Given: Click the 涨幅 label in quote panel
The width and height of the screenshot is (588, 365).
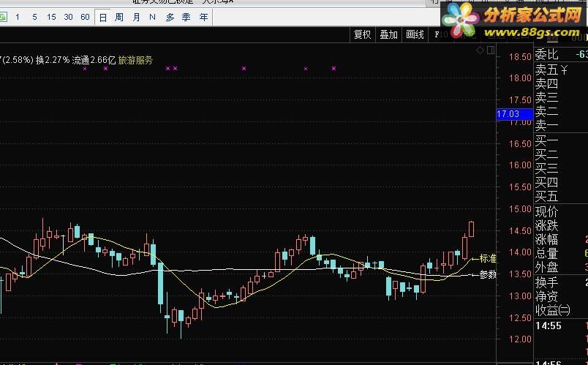Looking at the screenshot, I should 547,239.
